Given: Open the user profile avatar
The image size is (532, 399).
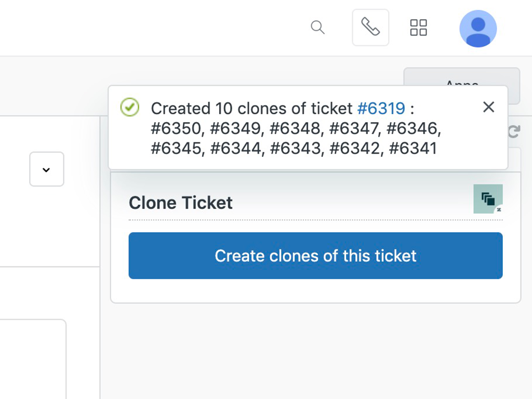Looking at the screenshot, I should [x=478, y=29].
